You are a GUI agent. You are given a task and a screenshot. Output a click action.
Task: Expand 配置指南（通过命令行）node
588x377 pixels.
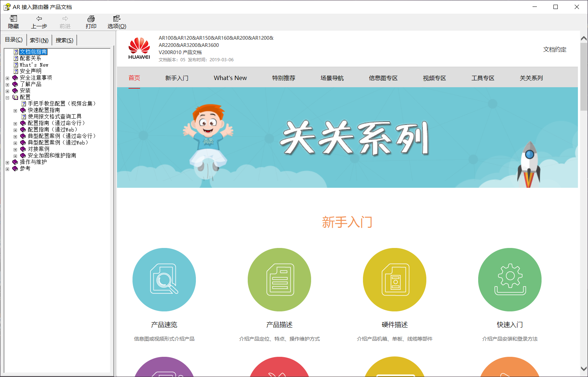click(15, 124)
